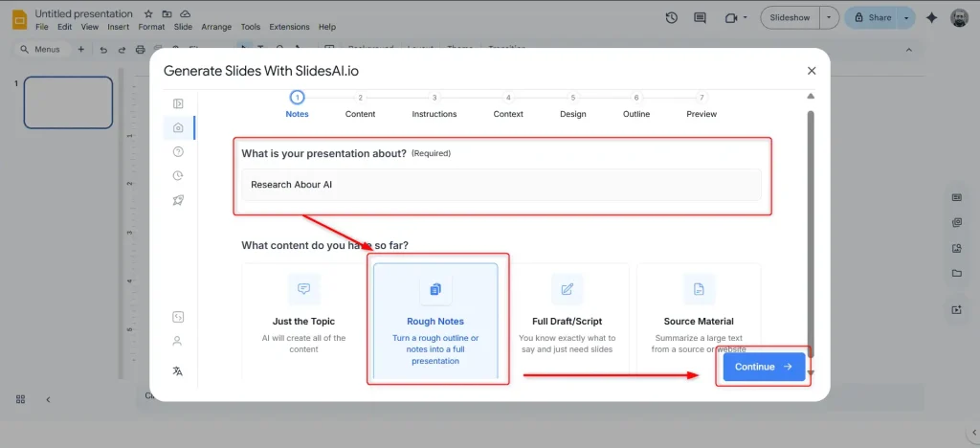Select the Just the Topic card
Image resolution: width=980 pixels, height=448 pixels.
point(303,321)
